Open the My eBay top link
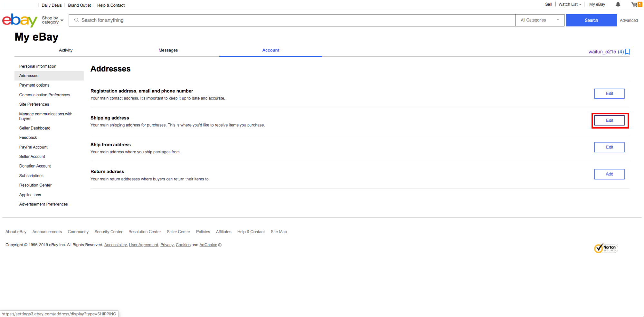Viewport: 644px width, 317px height. [597, 4]
